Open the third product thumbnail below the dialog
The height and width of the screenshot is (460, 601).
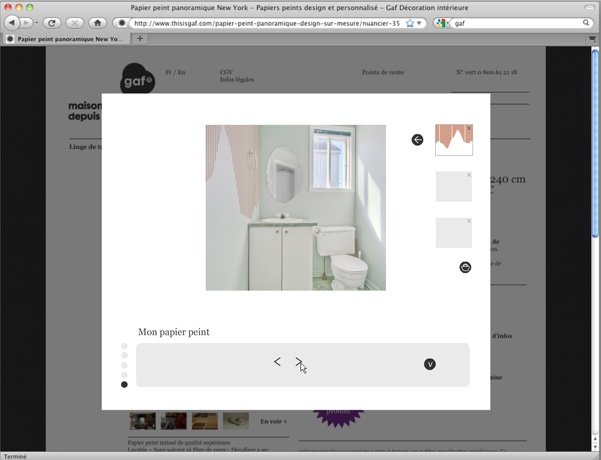[205, 421]
